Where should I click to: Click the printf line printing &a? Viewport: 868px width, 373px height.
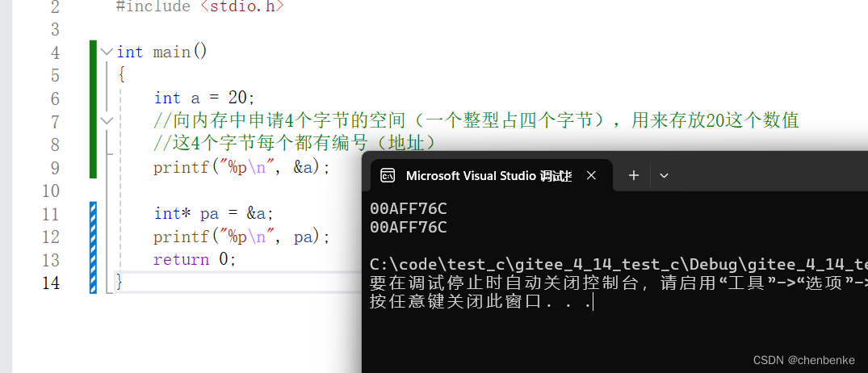(x=242, y=167)
